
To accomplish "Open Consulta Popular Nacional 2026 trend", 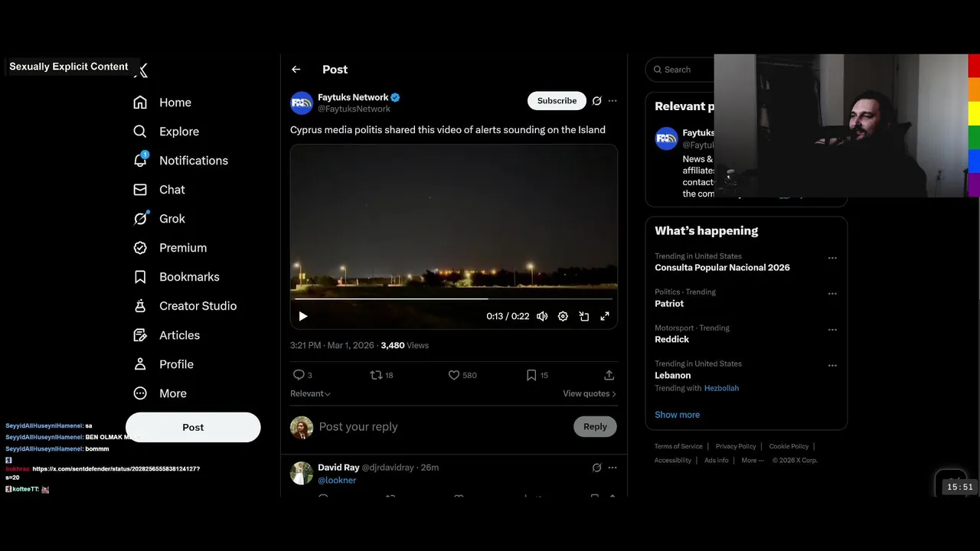I will (x=722, y=268).
